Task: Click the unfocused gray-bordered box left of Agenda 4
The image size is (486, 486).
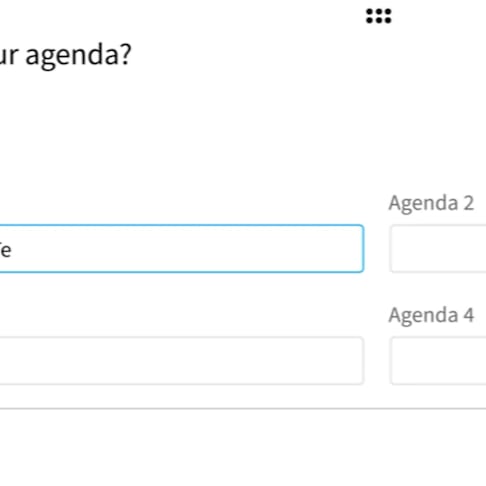Action: pos(182,361)
